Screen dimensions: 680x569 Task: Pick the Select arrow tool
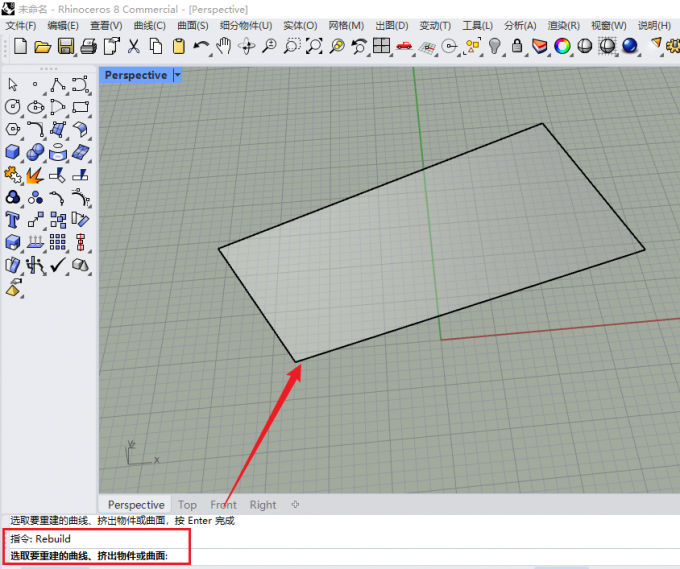point(13,85)
